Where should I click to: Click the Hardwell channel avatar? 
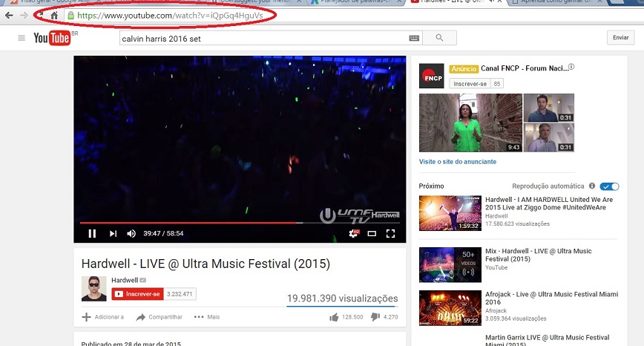pos(94,289)
